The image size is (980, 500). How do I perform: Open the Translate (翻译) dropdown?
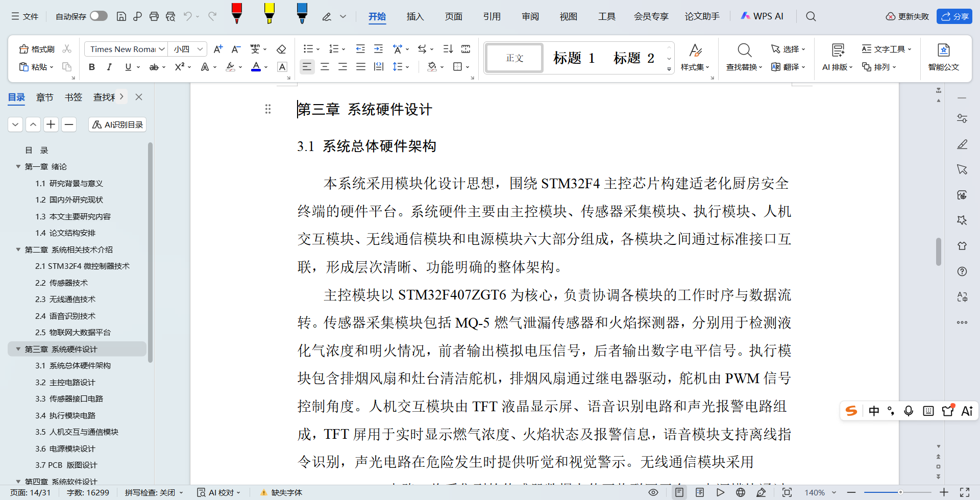(x=788, y=67)
